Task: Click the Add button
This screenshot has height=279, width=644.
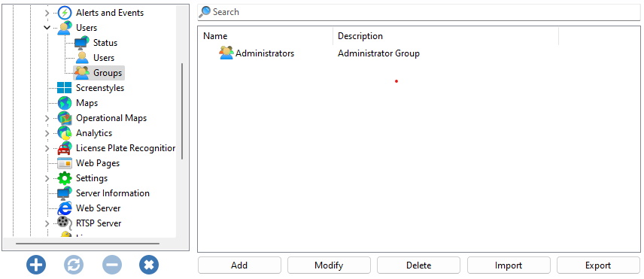Action: pyautogui.click(x=239, y=265)
